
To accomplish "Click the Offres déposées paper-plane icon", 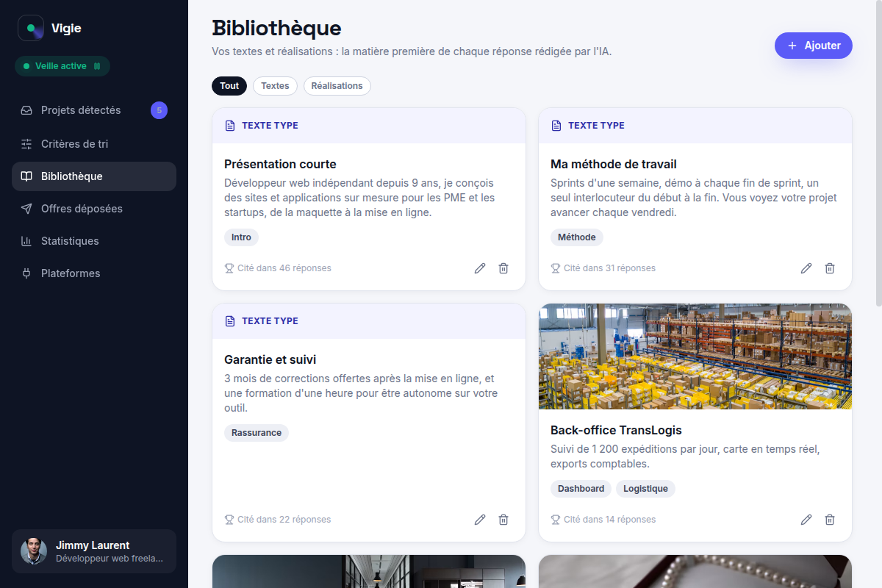I will 26,209.
